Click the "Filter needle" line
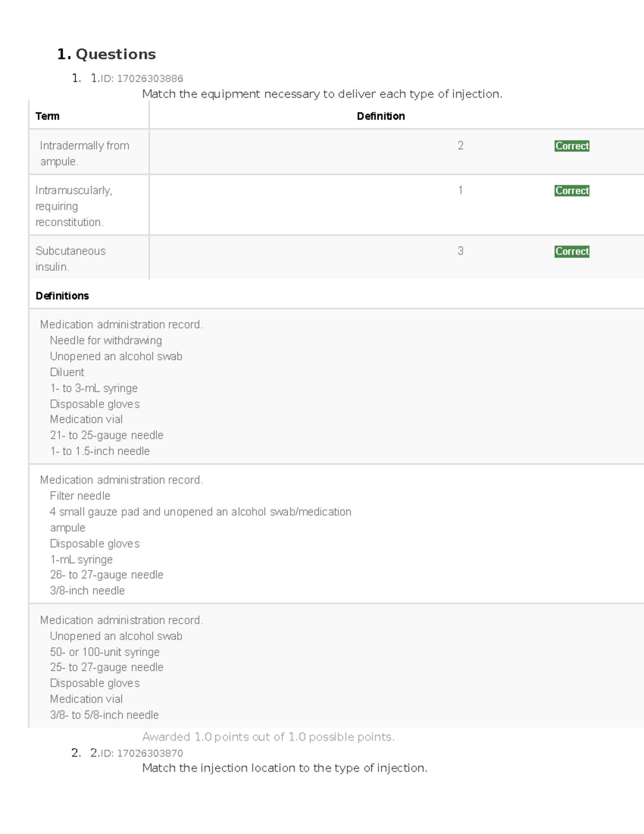The width and height of the screenshot is (644, 834). tap(80, 496)
